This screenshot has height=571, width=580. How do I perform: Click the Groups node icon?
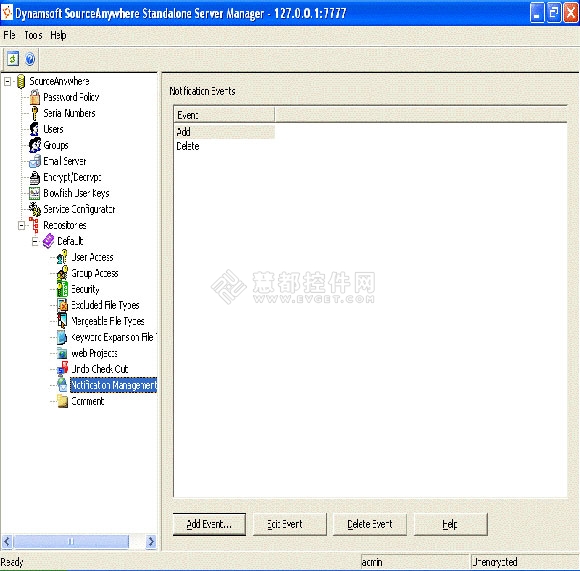[35, 145]
